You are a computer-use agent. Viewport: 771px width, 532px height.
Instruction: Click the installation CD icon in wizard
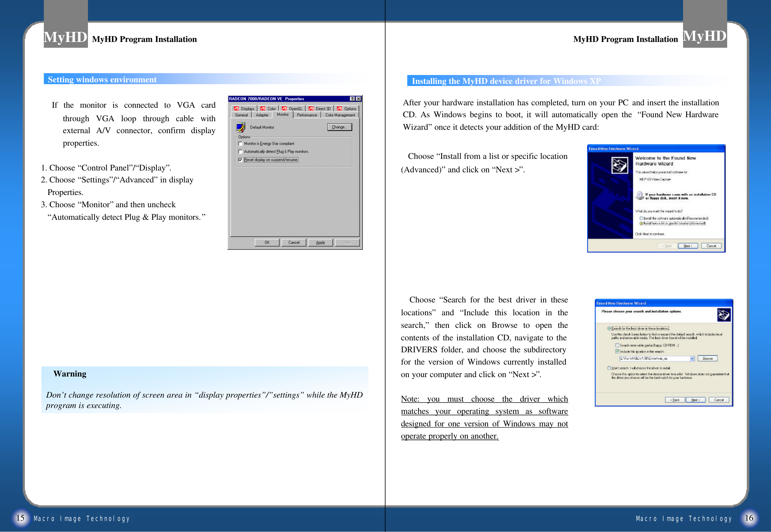tap(640, 196)
